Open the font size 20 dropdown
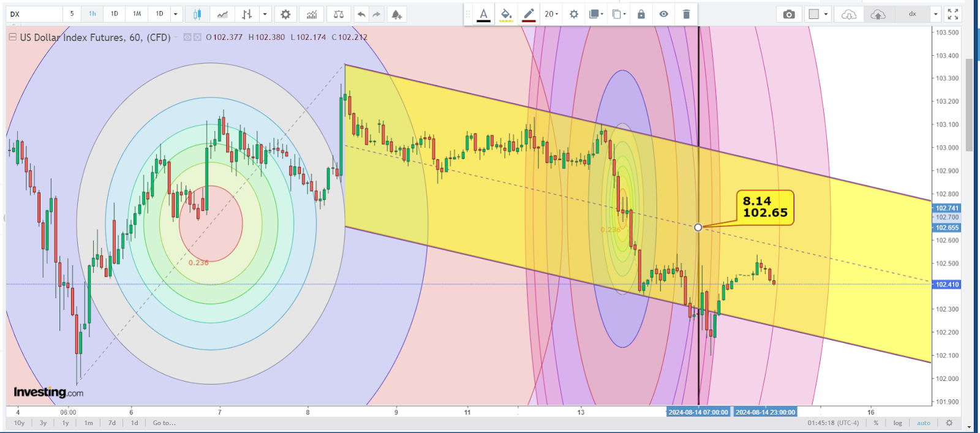 [551, 14]
